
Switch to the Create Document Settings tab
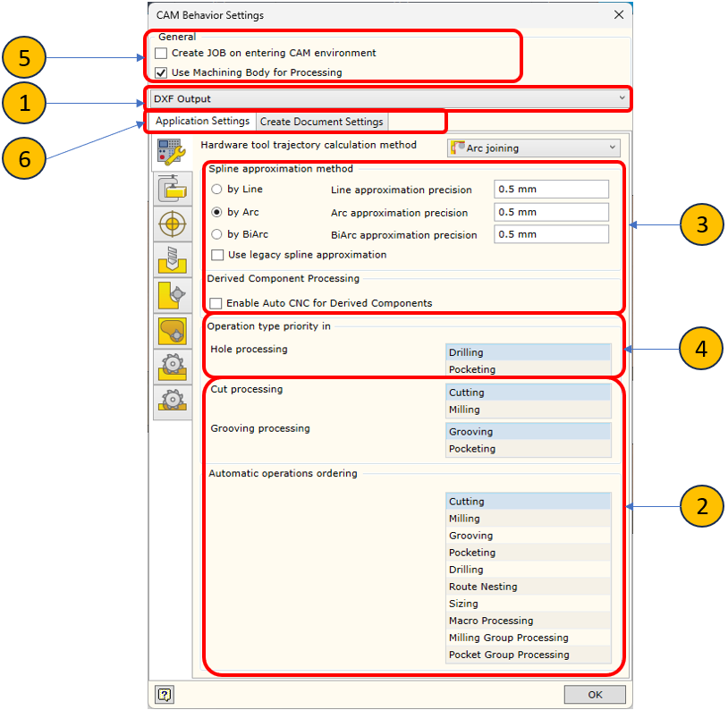coord(322,122)
